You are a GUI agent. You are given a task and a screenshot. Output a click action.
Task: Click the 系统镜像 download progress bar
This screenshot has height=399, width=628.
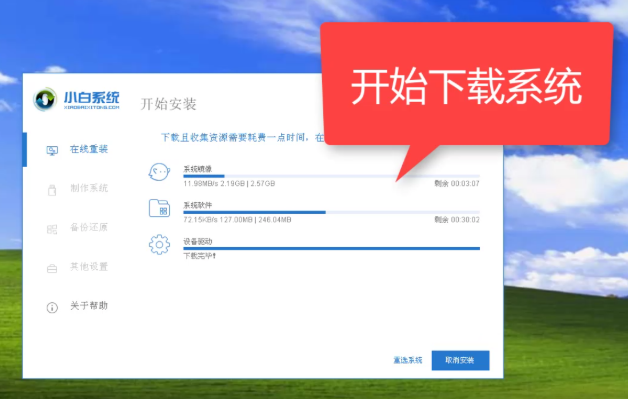331,176
